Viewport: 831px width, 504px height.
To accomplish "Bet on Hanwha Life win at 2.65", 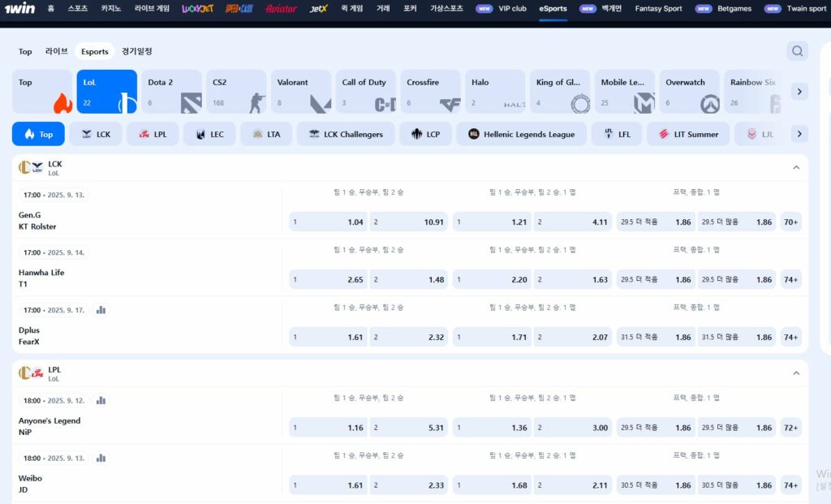I will point(328,279).
